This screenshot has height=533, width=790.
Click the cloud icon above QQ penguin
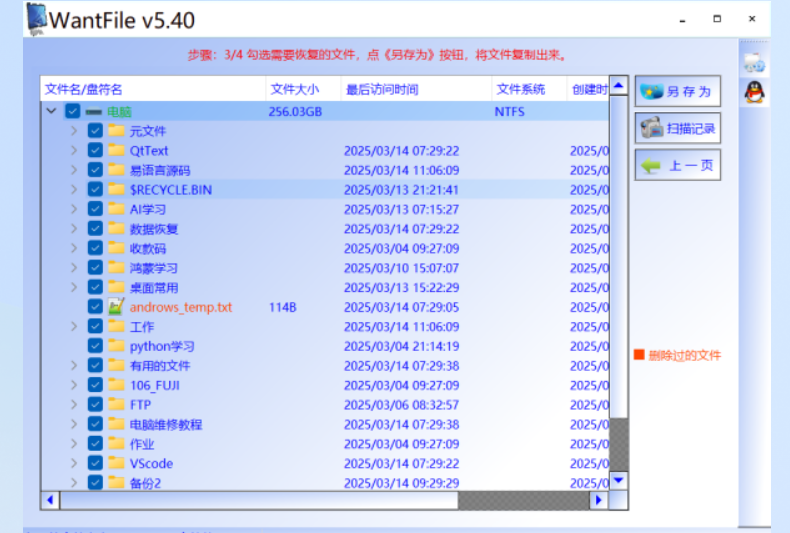point(754,63)
